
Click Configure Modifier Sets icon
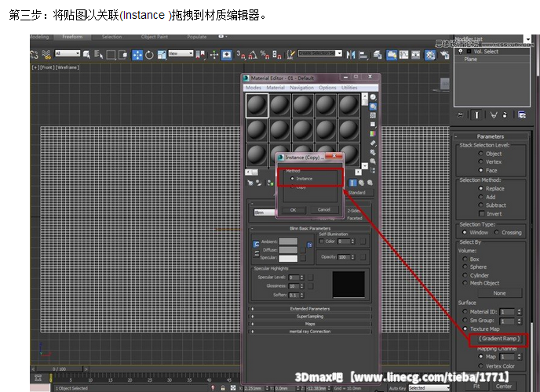pyautogui.click(x=522, y=114)
